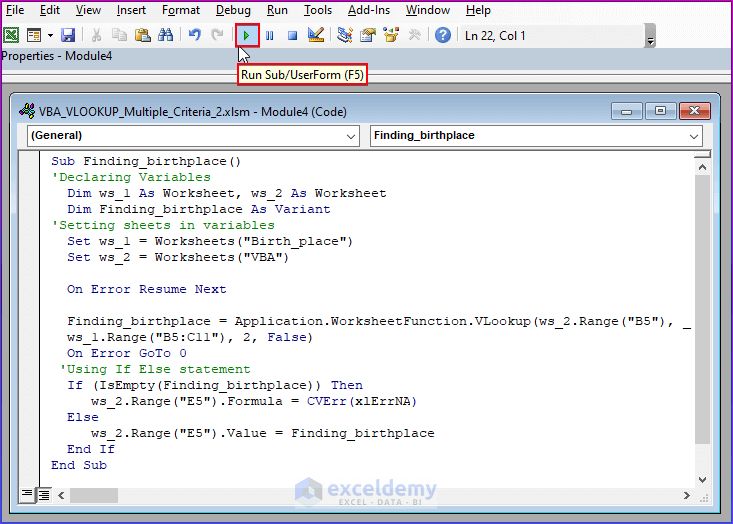Click vertical scrollbar up arrow
Viewport: 733px width, 524px height.
[702, 167]
